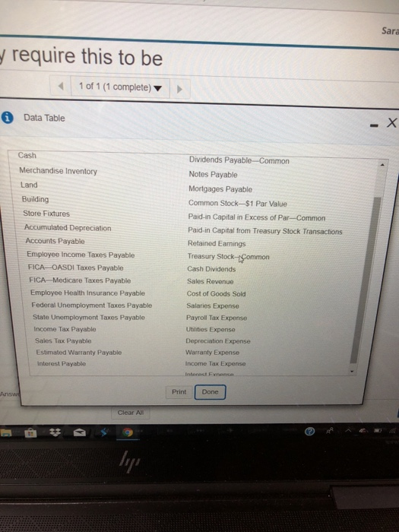Image resolution: width=399 pixels, height=532 pixels.
Task: Select 'Employee Health Insurance Payable'
Action: coord(87,293)
